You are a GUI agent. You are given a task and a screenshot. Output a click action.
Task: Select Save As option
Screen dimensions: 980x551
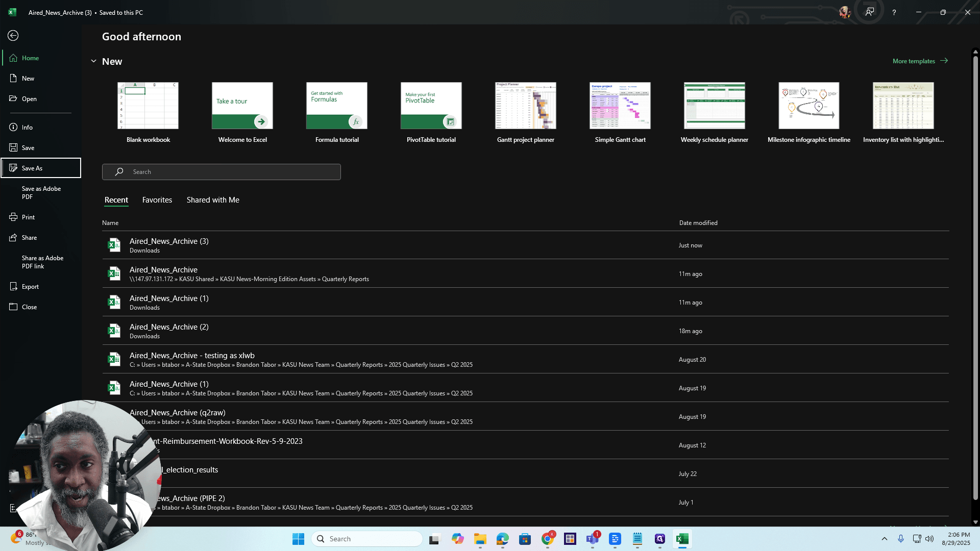41,168
